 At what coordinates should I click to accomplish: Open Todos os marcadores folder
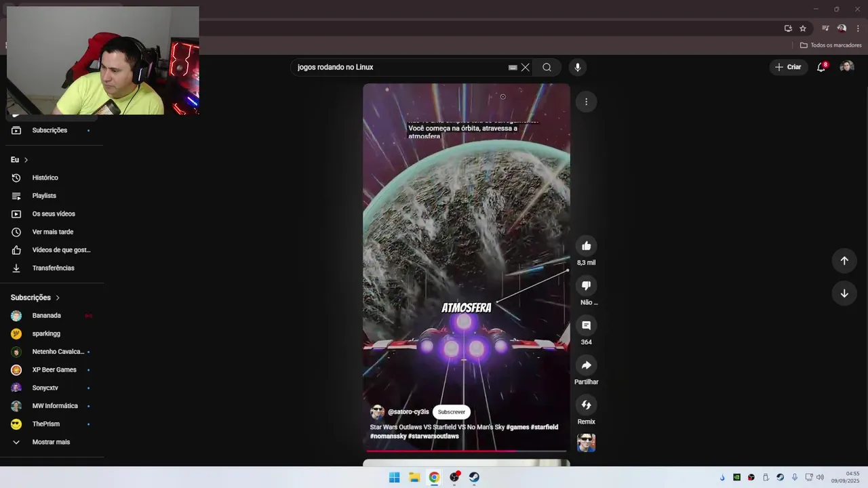coord(831,45)
